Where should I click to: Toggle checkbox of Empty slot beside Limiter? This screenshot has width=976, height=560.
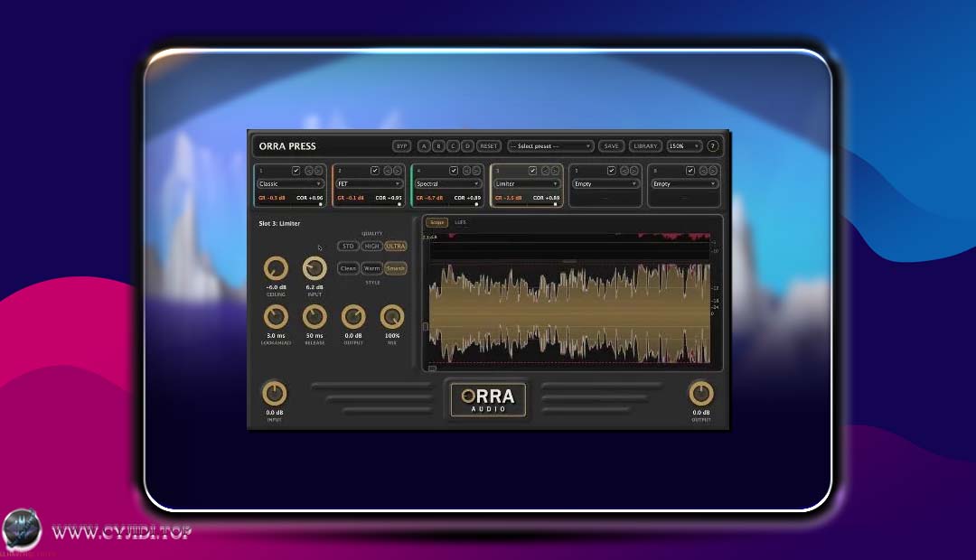(x=611, y=171)
